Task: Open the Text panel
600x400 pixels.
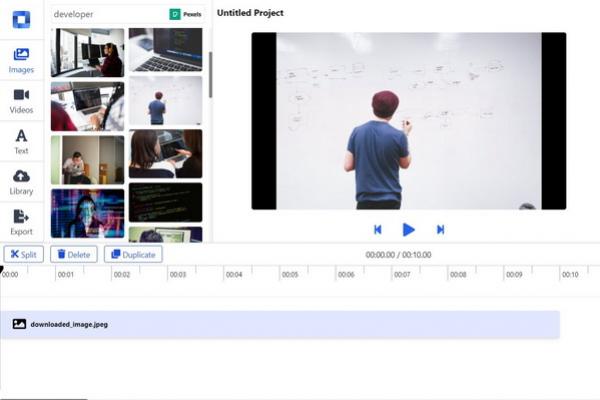Action: tap(21, 141)
